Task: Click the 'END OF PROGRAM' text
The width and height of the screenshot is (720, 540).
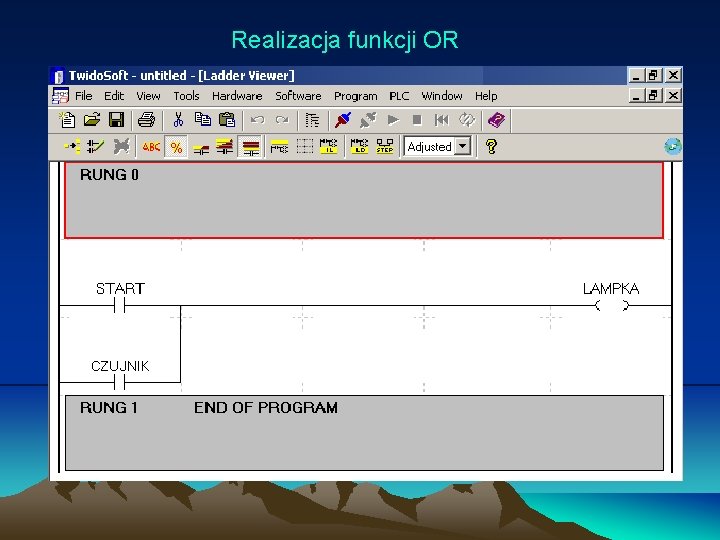Action: tap(266, 408)
